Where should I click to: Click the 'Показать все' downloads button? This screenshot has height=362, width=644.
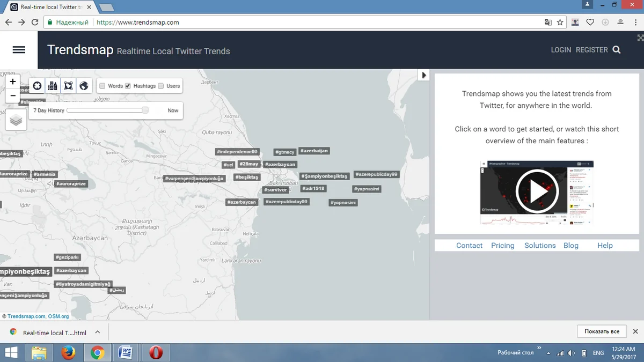(602, 331)
